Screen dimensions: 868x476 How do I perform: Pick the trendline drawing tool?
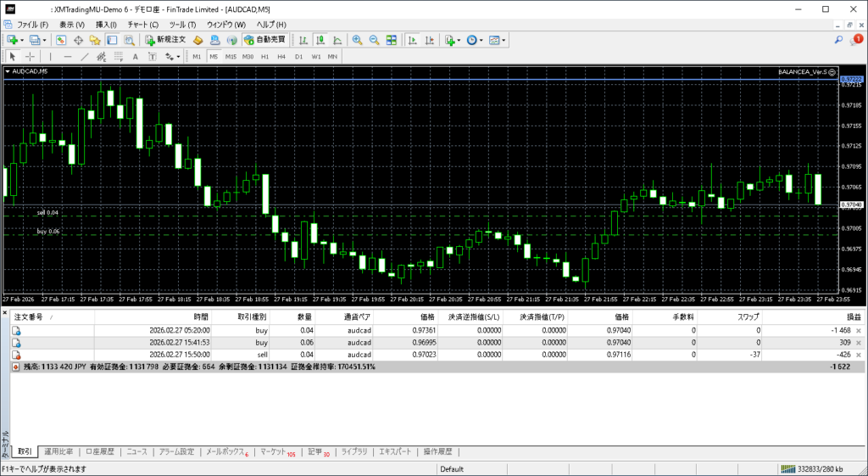click(85, 57)
